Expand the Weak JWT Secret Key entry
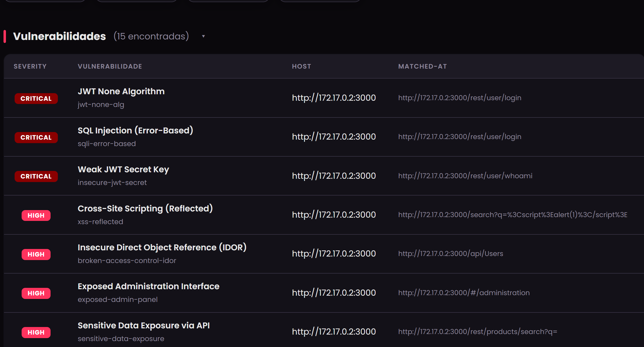Image resolution: width=644 pixels, height=347 pixels. click(x=123, y=169)
